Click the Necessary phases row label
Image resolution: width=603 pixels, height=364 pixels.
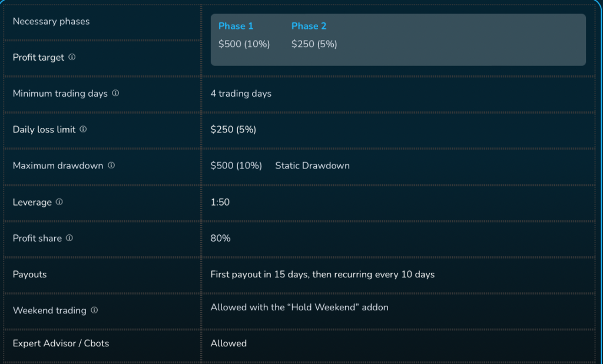tap(51, 21)
